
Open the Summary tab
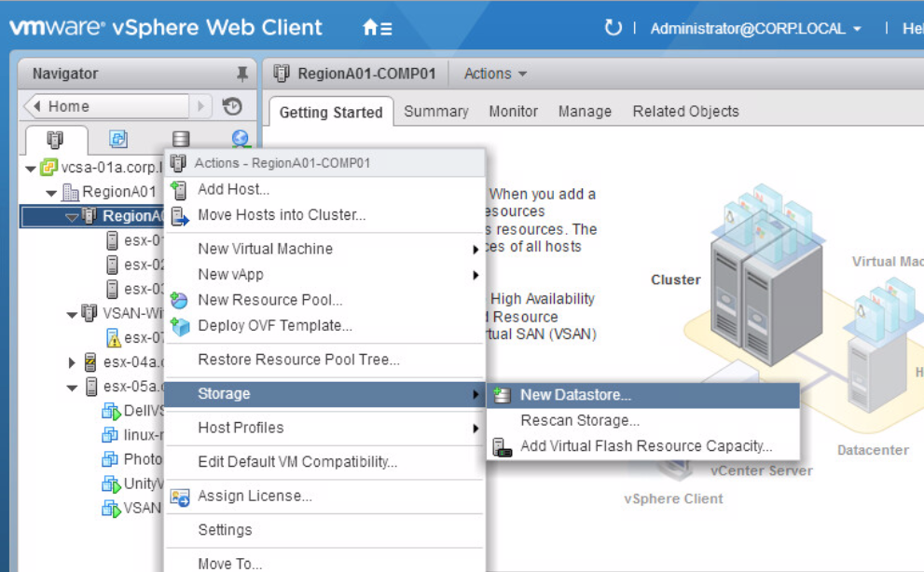(435, 112)
